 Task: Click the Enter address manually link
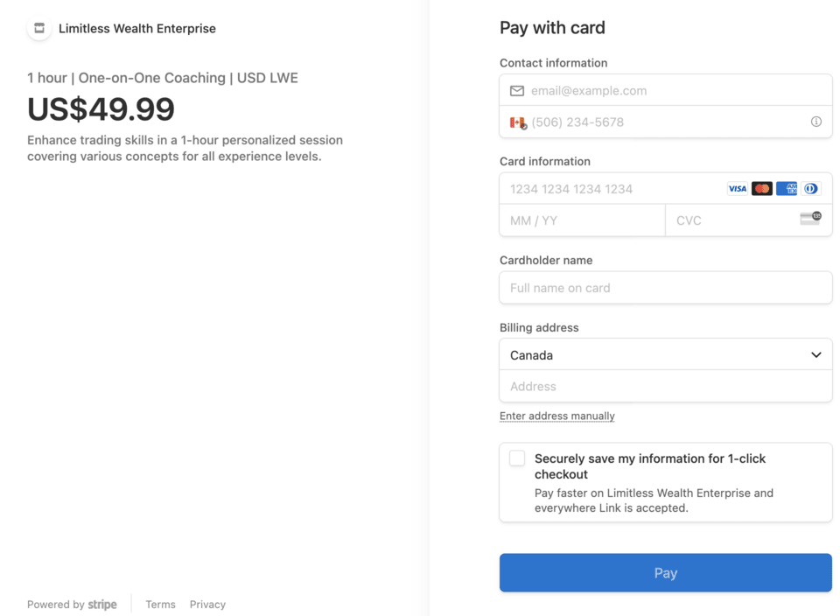coord(557,416)
